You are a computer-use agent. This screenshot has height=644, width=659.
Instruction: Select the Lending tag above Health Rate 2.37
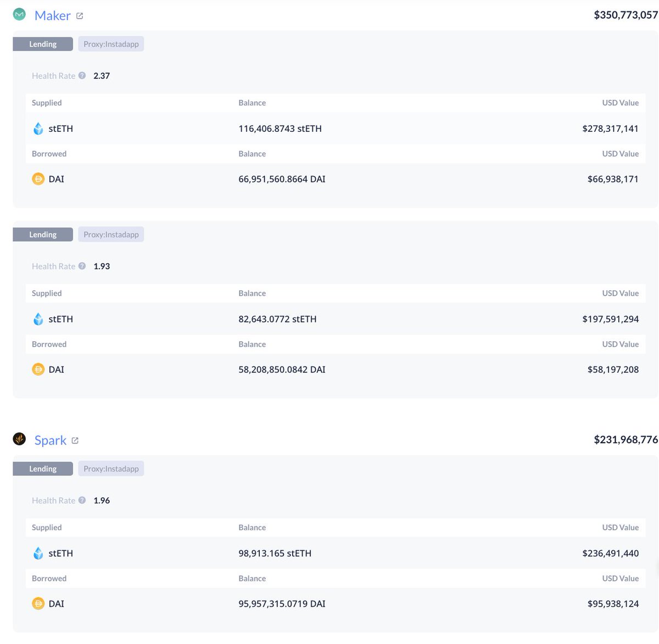pyautogui.click(x=43, y=44)
